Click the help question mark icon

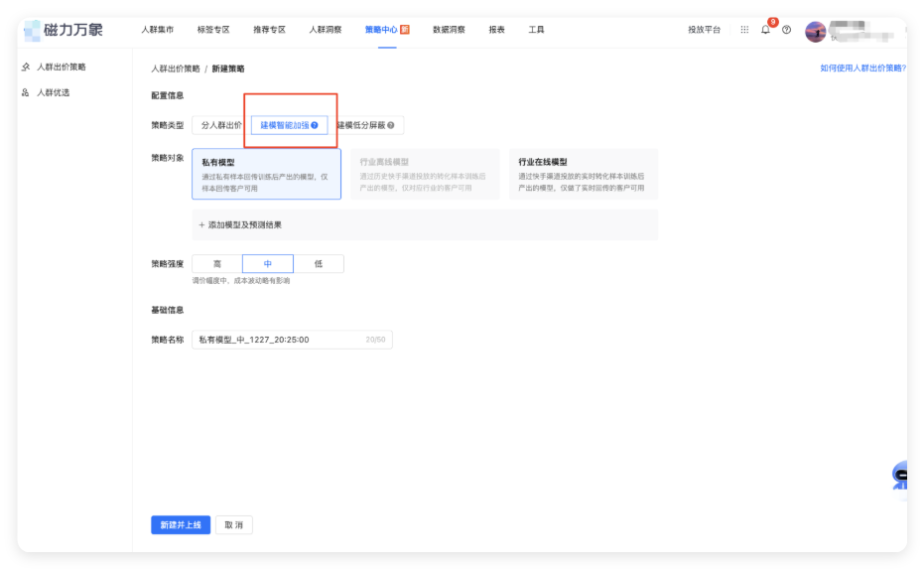coord(786,30)
